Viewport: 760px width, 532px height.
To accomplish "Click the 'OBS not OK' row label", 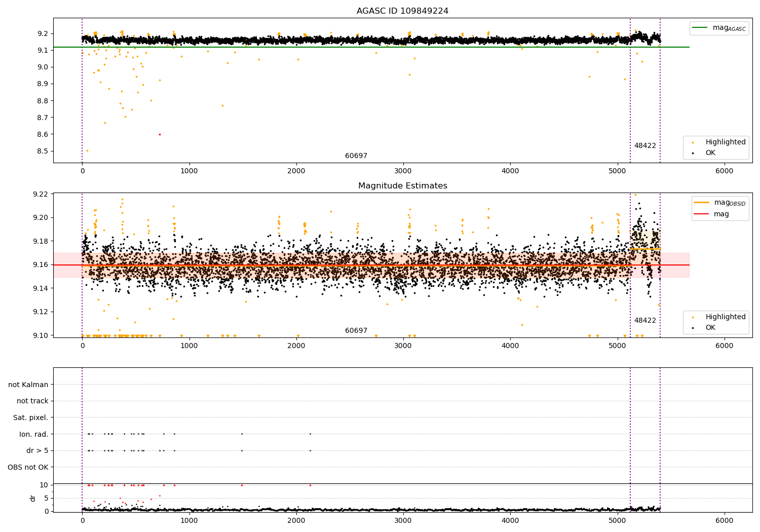I will 28,467.
